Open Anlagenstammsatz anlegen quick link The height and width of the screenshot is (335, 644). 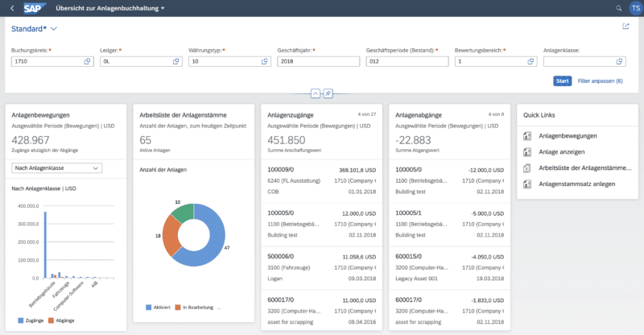tap(576, 184)
